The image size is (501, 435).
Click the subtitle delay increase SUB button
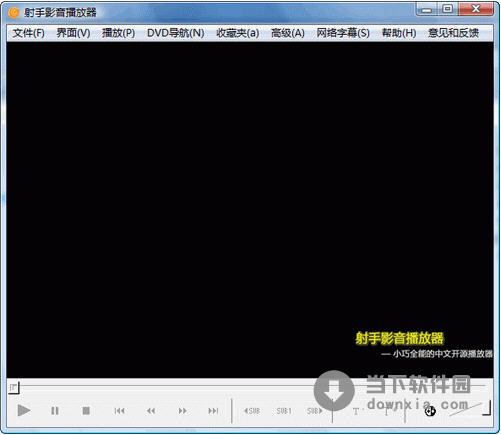tap(315, 411)
